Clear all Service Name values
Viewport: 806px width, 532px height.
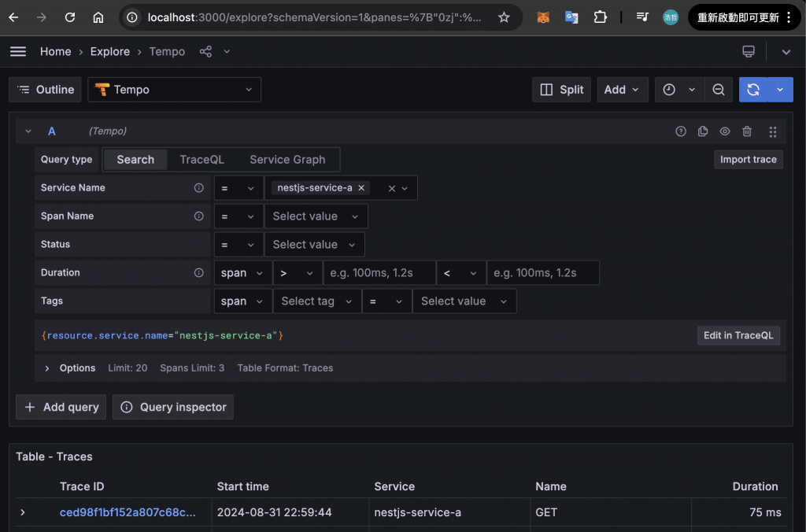click(392, 189)
